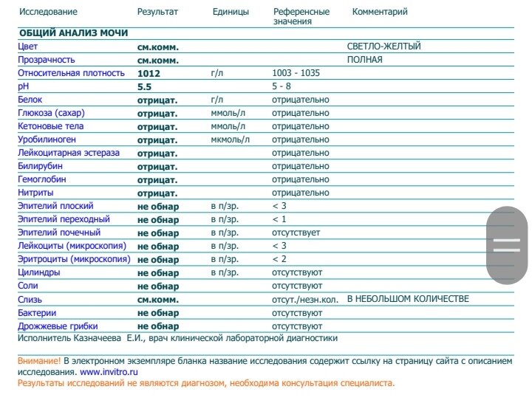Image resolution: width=532 pixels, height=409 pixels.
Task: Open the Глюкоза (сахар) link
Action: click(x=51, y=113)
